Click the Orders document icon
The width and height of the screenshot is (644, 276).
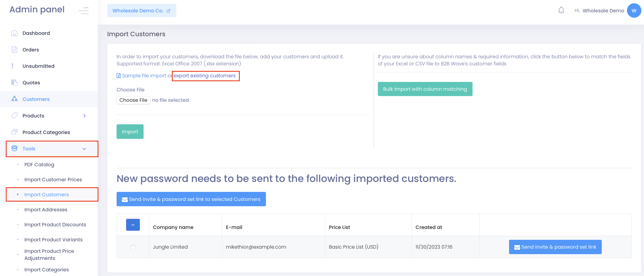14,50
